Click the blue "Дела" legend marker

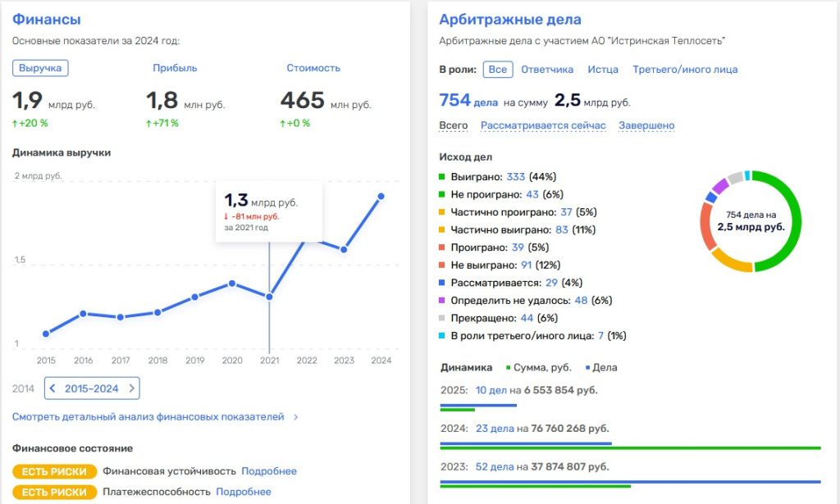589,368
